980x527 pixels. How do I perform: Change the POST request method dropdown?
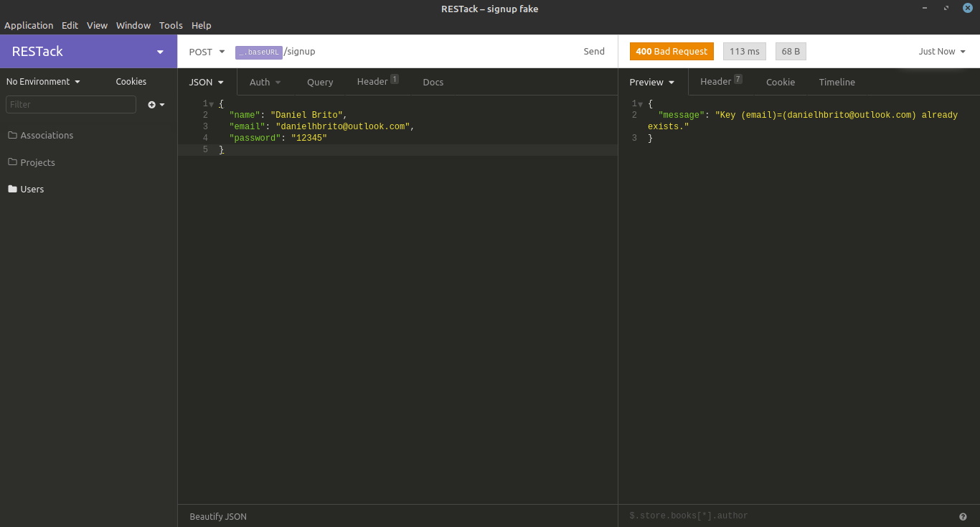tap(207, 52)
